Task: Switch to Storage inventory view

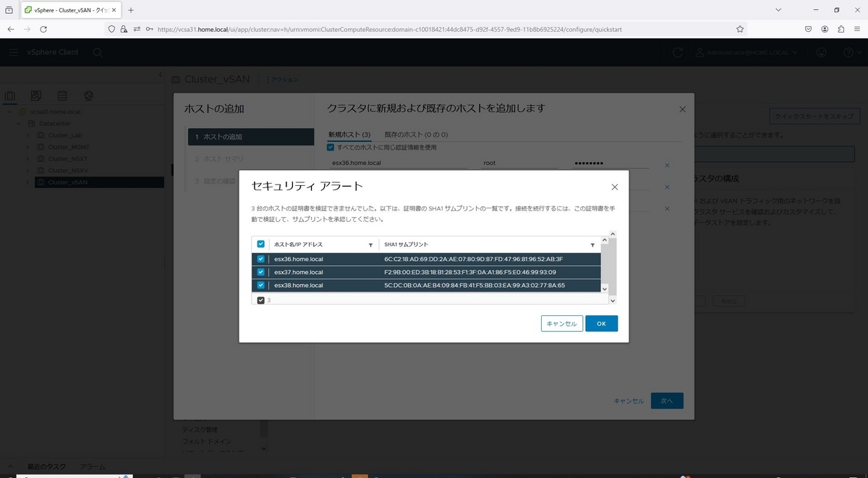Action: point(62,95)
